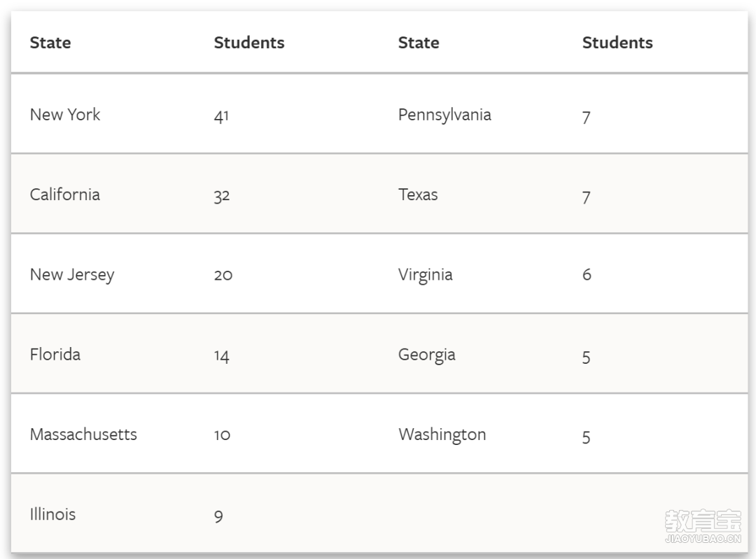The width and height of the screenshot is (756, 559).
Task: Select the California table cell
Action: (x=65, y=194)
